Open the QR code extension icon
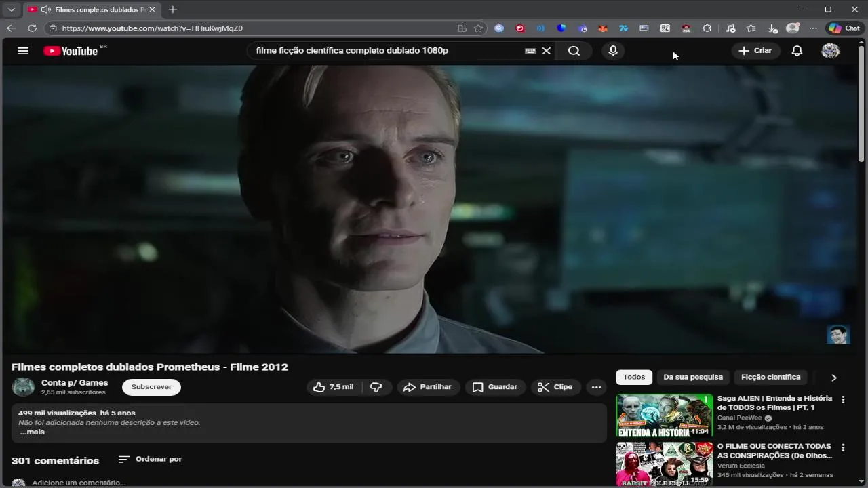The width and height of the screenshot is (868, 488). pos(665,28)
